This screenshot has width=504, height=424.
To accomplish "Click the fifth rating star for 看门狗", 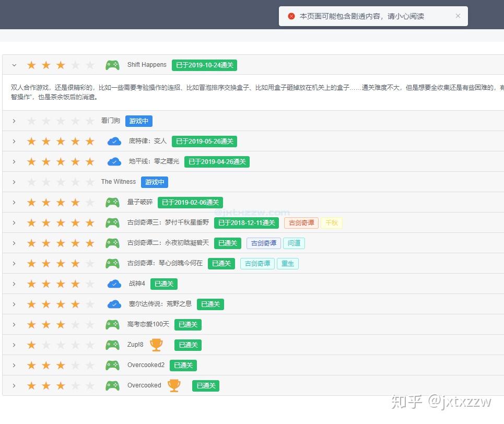I will point(90,121).
